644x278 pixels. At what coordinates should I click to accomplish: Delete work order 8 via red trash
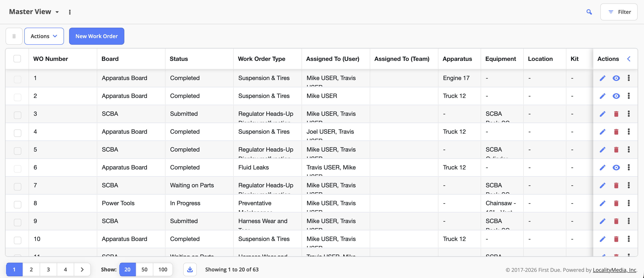[x=616, y=203]
